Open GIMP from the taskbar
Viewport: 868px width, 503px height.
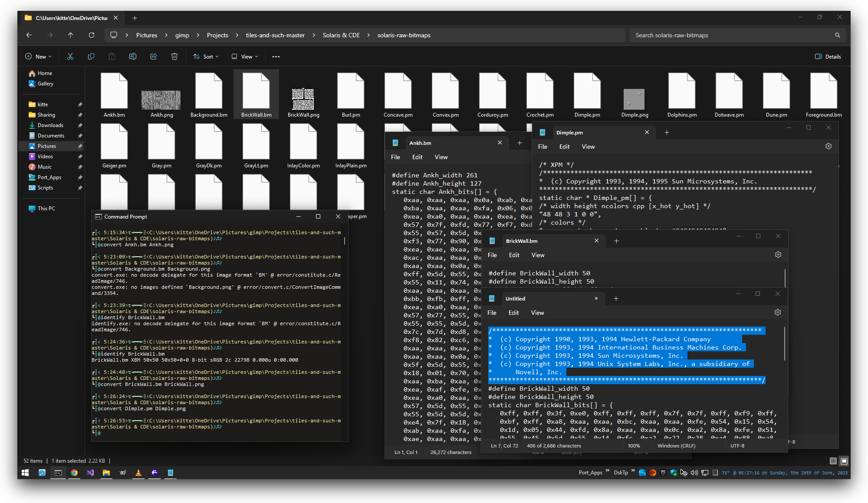tap(122, 473)
